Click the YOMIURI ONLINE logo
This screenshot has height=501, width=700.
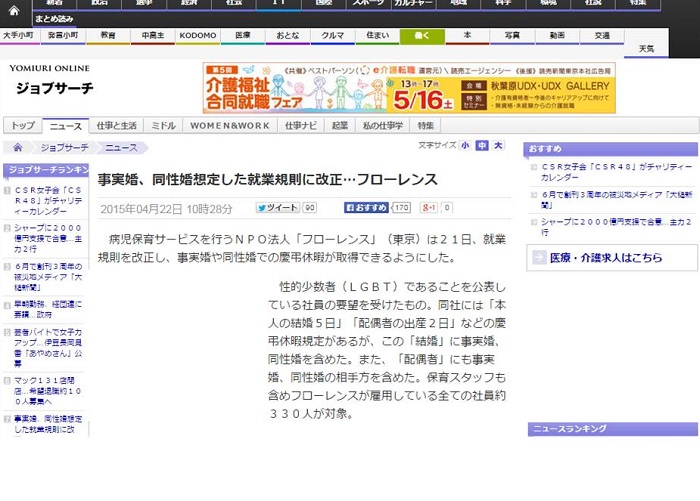click(50, 68)
